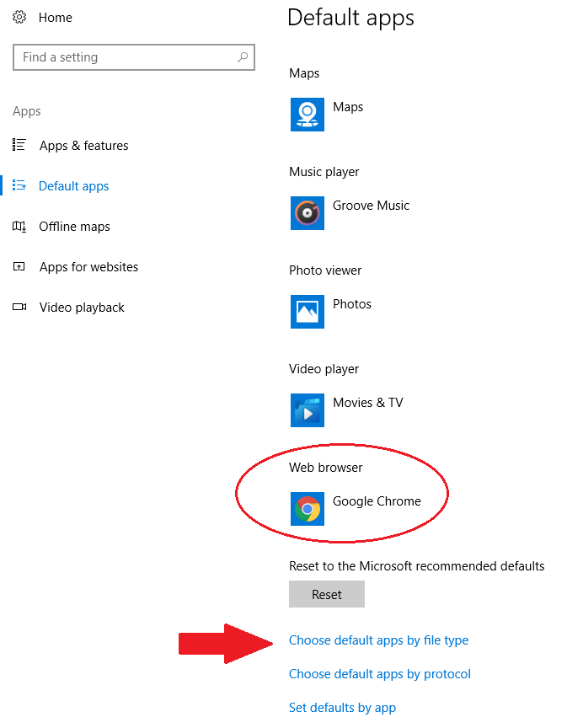Open the Home settings page label
This screenshot has height=728, width=567.
pos(56,18)
